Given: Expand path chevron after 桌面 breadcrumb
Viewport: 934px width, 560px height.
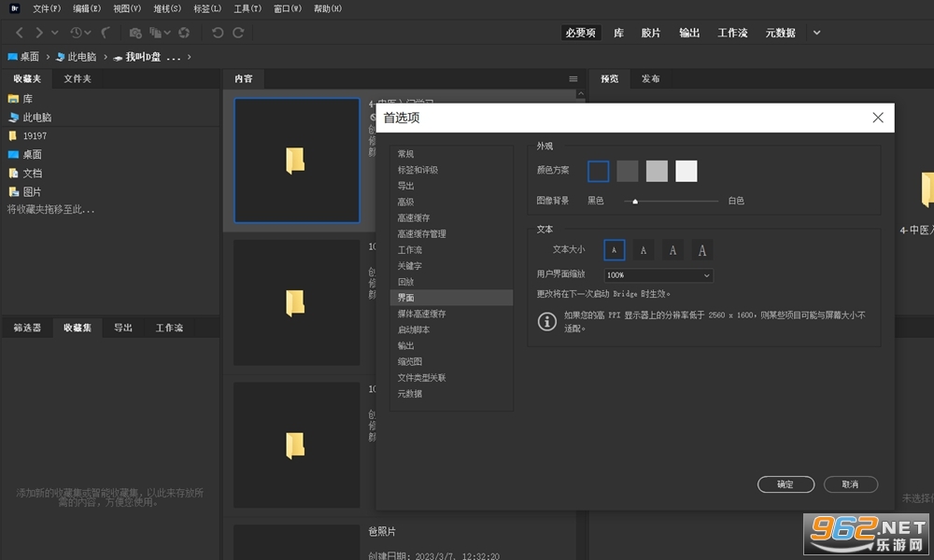Looking at the screenshot, I should (48, 57).
